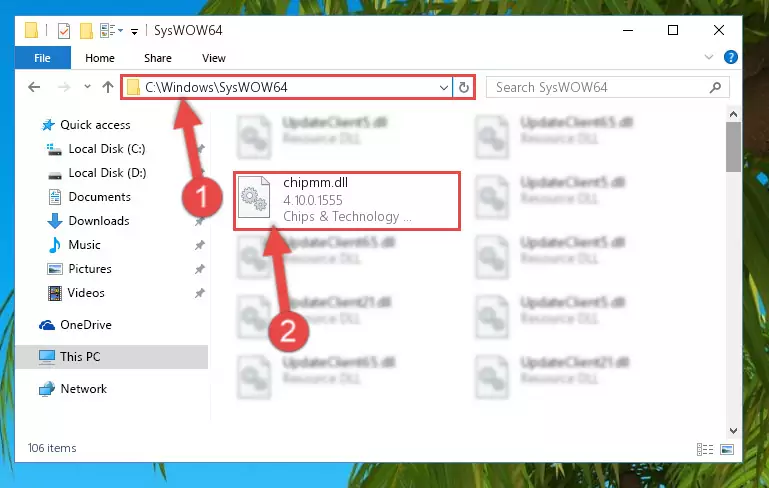769x488 pixels.
Task: Click the Videos film icon
Action: pyautogui.click(x=55, y=293)
